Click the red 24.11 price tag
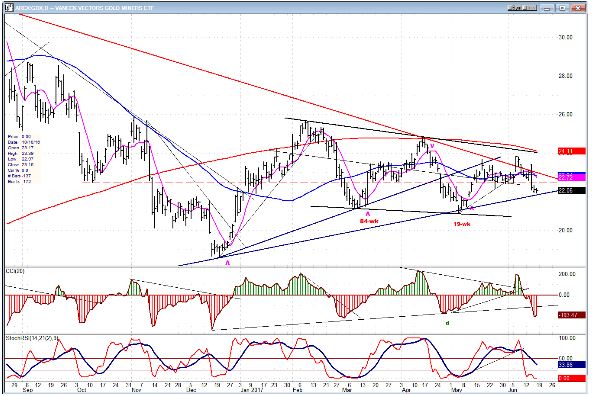Viewport: 592px width, 396px height. [x=572, y=151]
